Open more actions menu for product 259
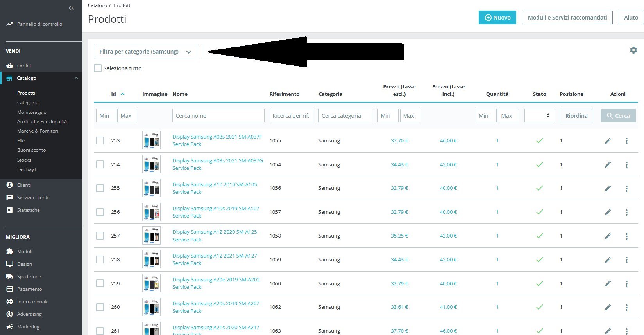This screenshot has height=335, width=644. pyautogui.click(x=626, y=284)
